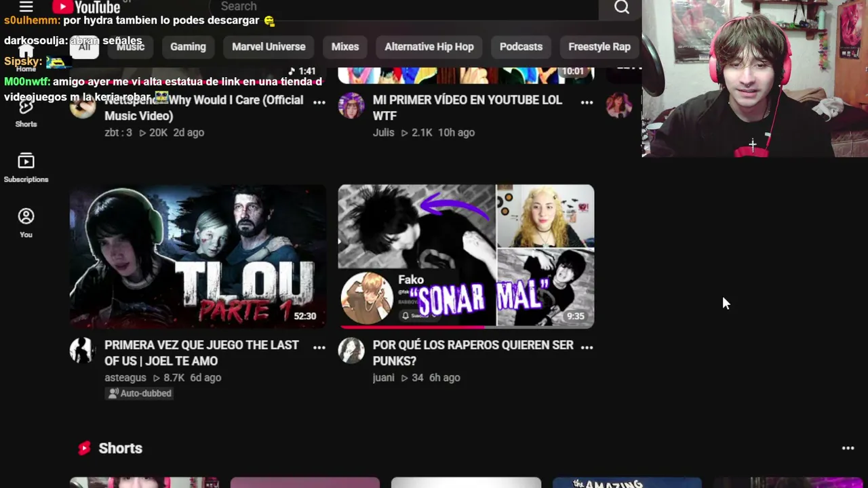Viewport: 868px width, 488px height.
Task: Visit the Julis channel name
Action: pyautogui.click(x=383, y=132)
